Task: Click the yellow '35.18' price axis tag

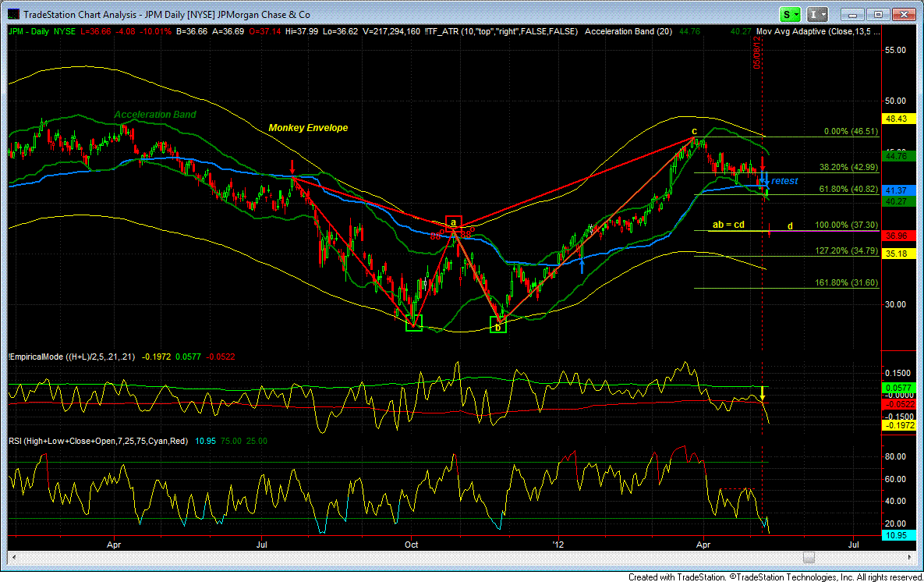Action: click(x=898, y=254)
